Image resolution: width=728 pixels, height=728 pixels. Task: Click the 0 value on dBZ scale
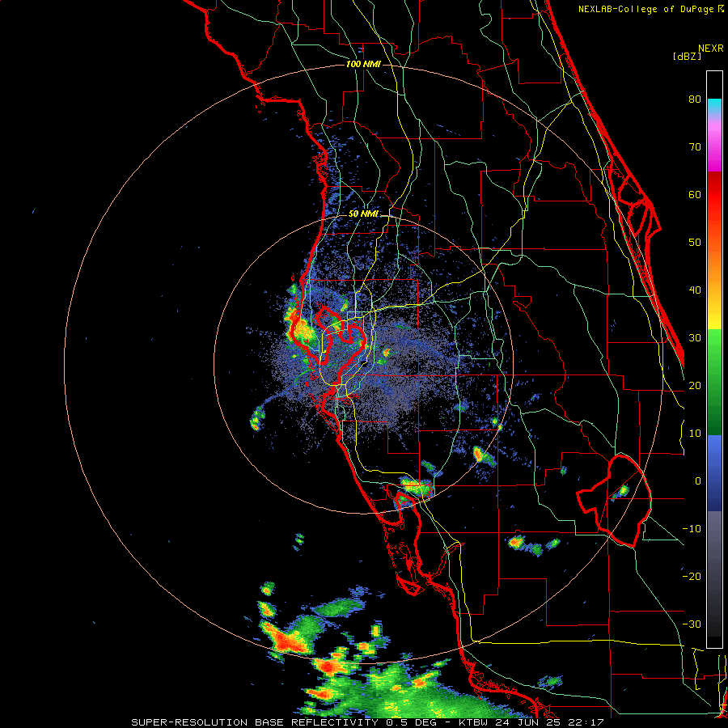[x=698, y=481]
